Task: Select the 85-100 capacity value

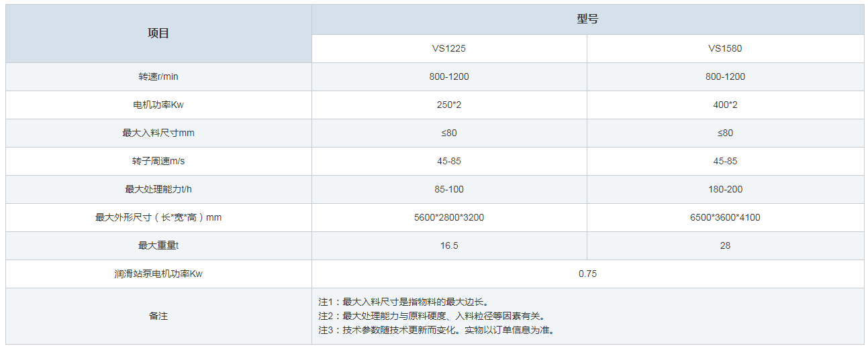Action: pyautogui.click(x=449, y=189)
